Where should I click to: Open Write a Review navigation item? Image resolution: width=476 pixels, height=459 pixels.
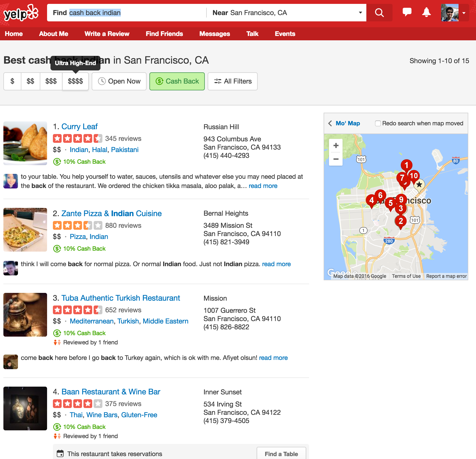click(x=107, y=34)
